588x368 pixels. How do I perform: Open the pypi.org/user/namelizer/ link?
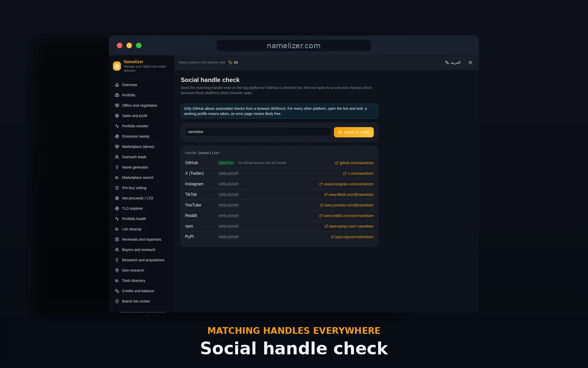352,237
